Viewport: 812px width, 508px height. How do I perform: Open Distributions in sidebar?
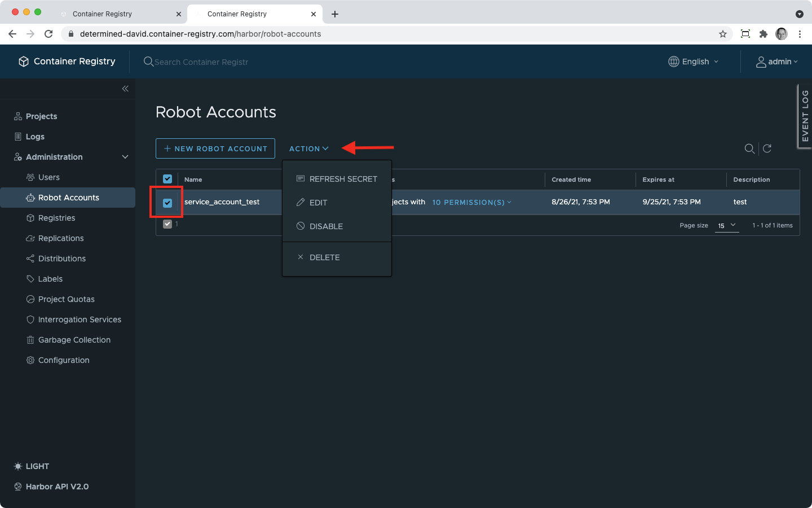coord(62,259)
